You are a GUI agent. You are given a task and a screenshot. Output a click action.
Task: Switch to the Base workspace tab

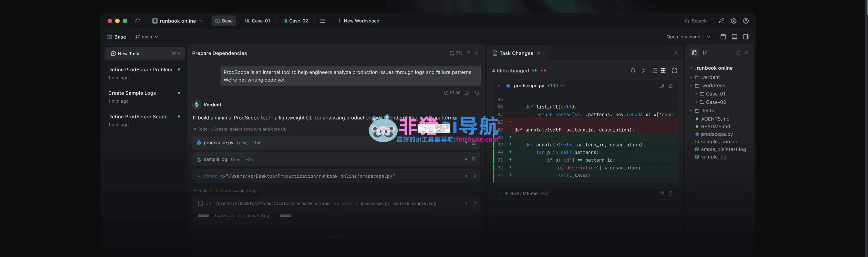pyautogui.click(x=224, y=21)
